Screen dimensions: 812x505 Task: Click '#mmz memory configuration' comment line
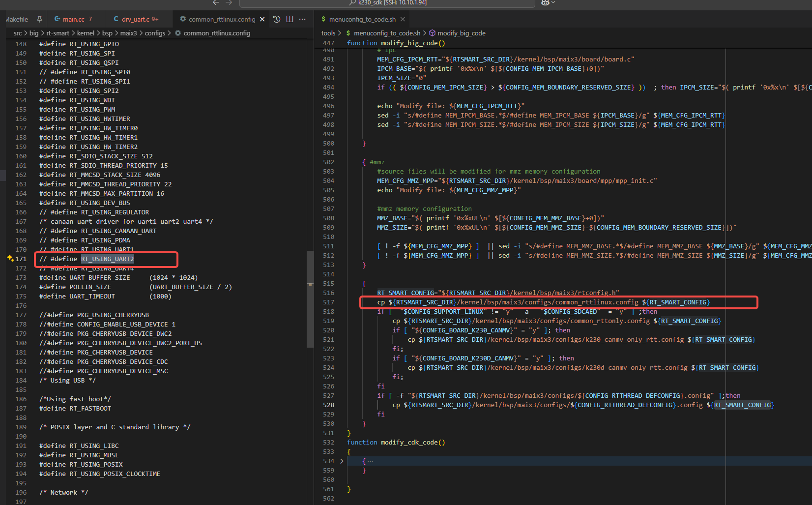(424, 208)
